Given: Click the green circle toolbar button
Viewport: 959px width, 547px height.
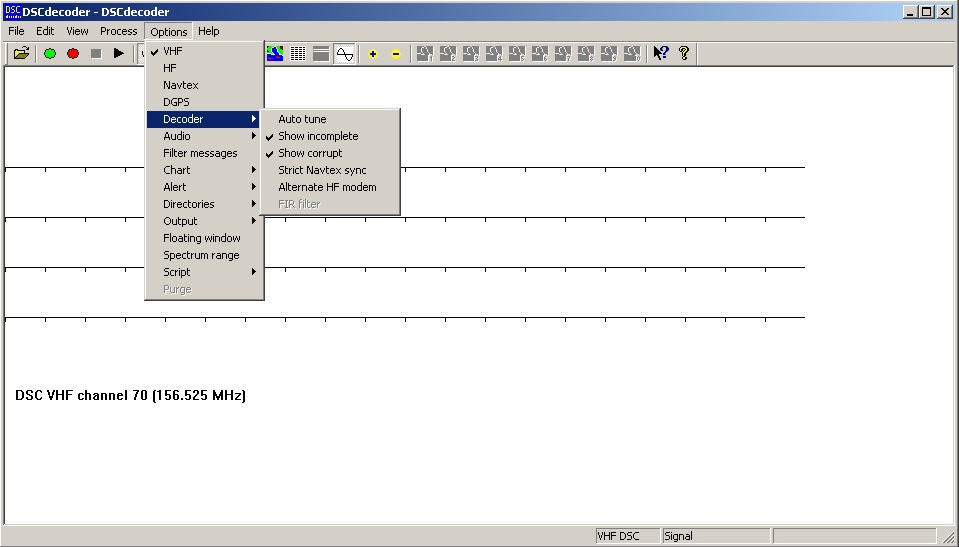Looking at the screenshot, I should click(x=50, y=54).
